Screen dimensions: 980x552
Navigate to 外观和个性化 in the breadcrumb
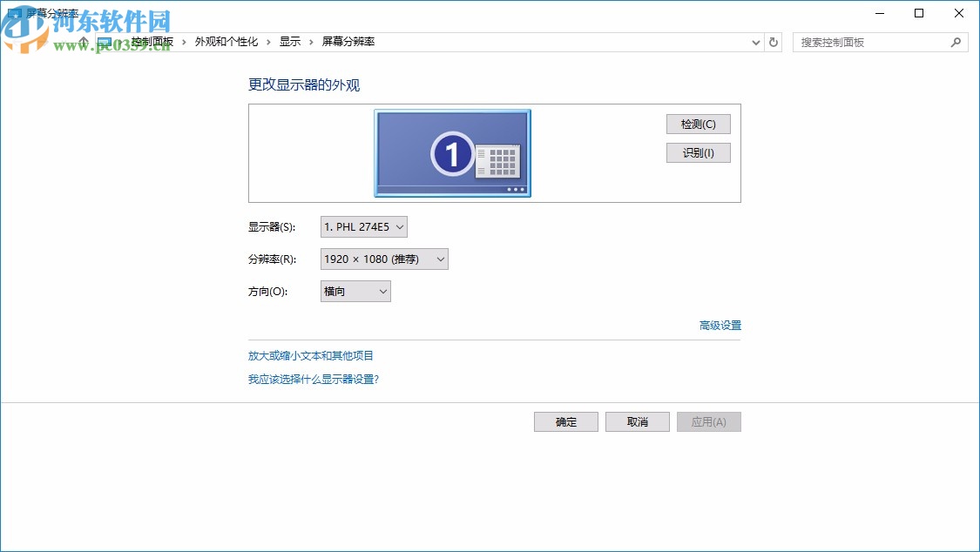(x=227, y=41)
